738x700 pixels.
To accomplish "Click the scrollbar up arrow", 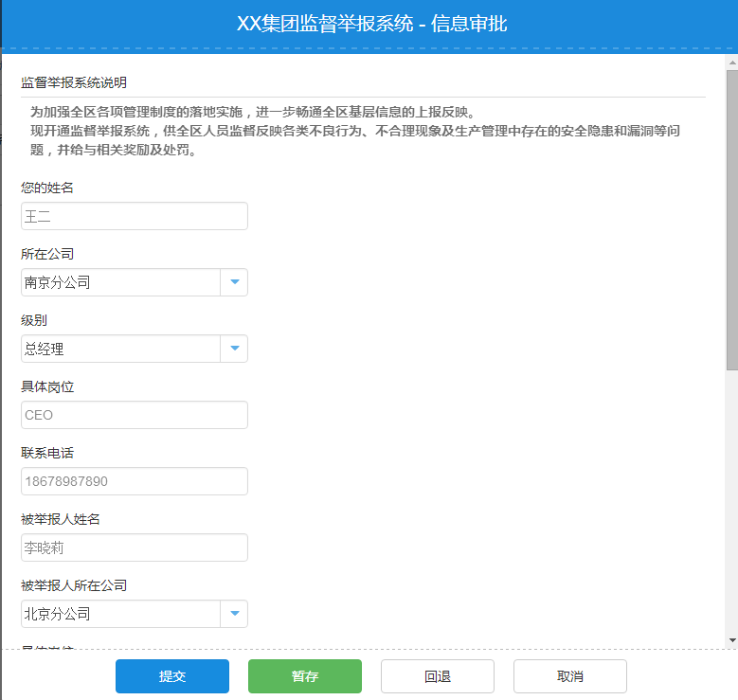I will click(x=731, y=62).
